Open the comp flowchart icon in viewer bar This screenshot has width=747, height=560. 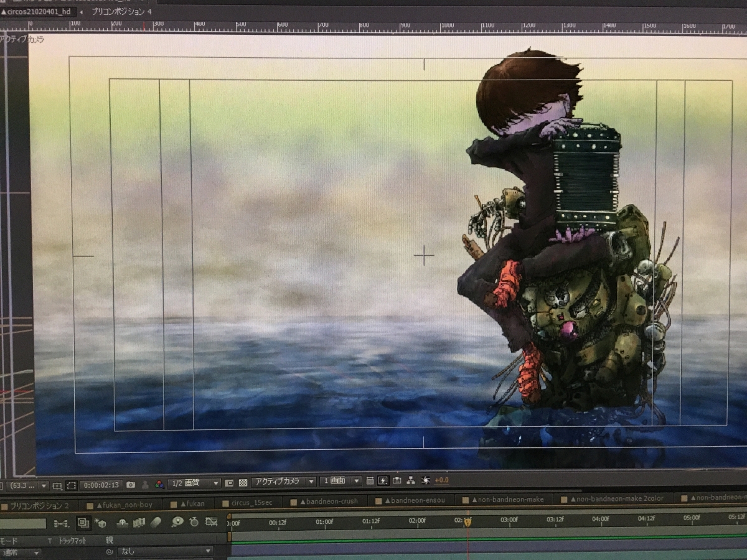coord(410,480)
